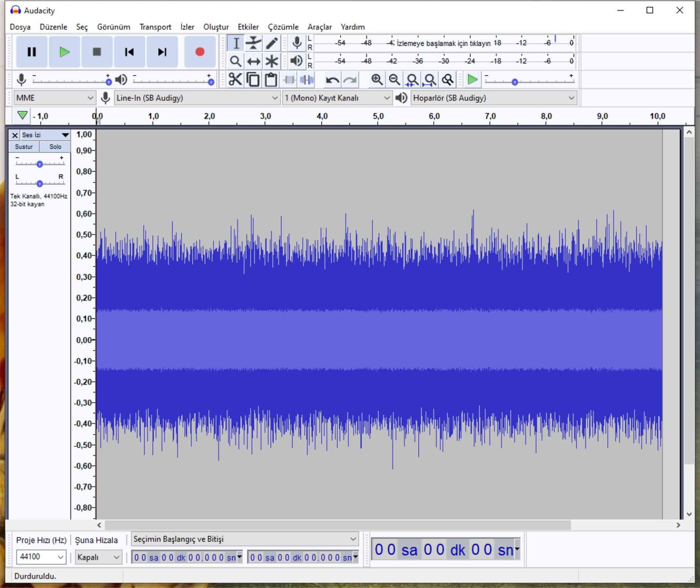700x588 pixels.
Task: Undo the last action
Action: [x=332, y=80]
